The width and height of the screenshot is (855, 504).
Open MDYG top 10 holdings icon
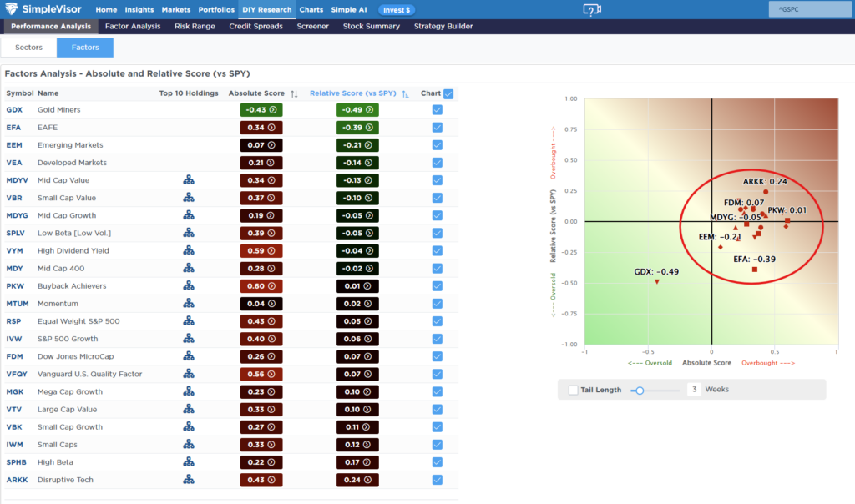(189, 215)
